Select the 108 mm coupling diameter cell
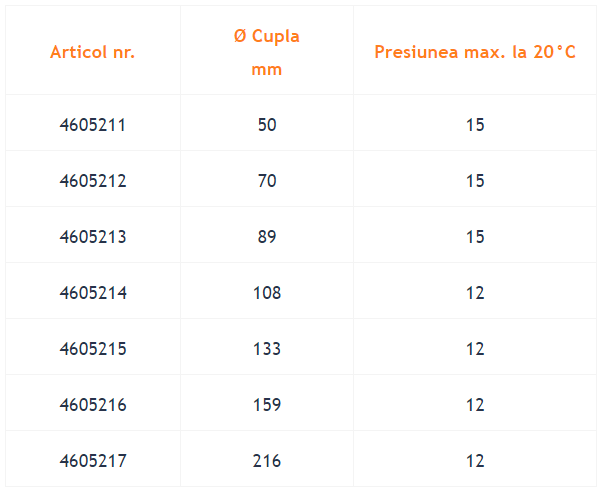 pyautogui.click(x=267, y=293)
